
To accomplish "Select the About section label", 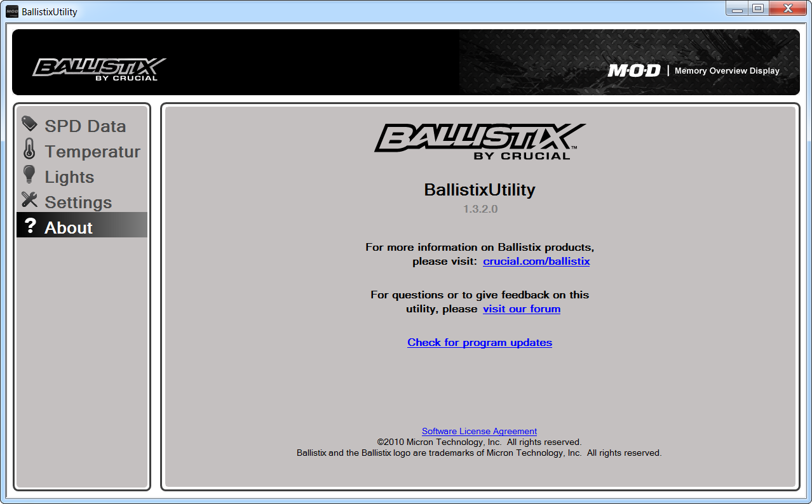I will [69, 228].
